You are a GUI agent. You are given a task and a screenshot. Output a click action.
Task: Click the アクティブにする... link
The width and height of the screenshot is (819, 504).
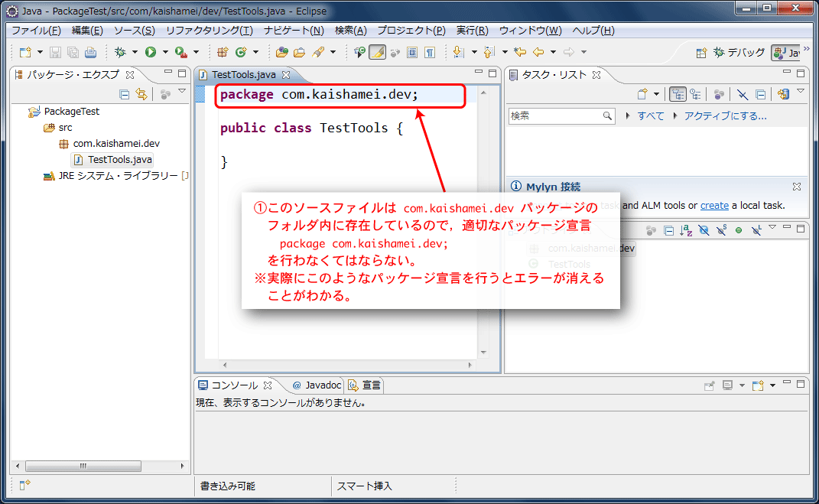[725, 116]
